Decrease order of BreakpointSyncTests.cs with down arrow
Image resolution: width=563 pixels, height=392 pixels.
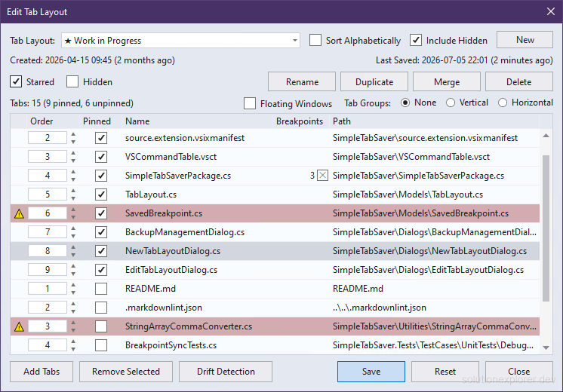[x=73, y=349]
